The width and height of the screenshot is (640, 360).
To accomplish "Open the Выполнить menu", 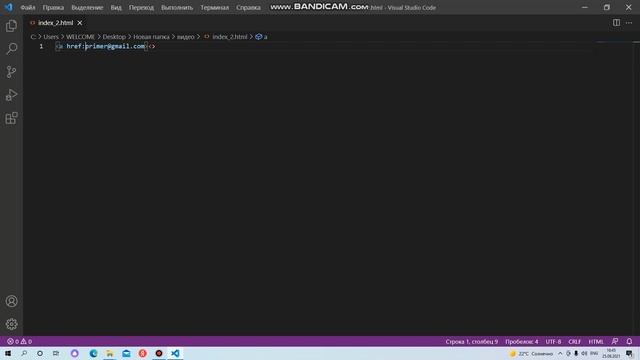I will coord(177,7).
